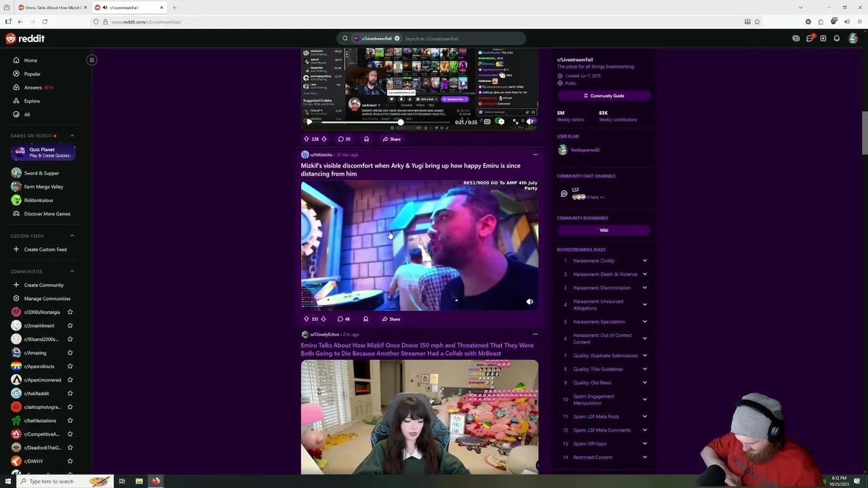Expand rule 1 Harassment: Civility

point(645,260)
